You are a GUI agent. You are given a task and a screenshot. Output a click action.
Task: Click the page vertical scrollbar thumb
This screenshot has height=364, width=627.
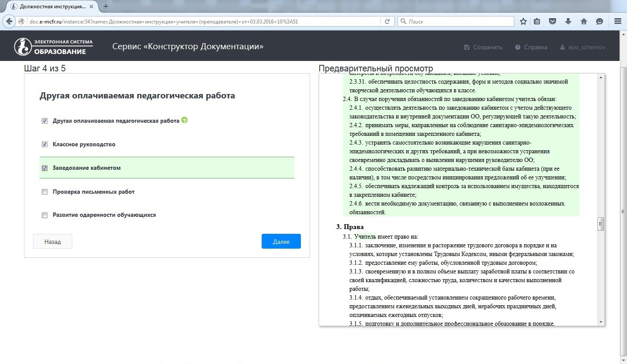tap(623, 211)
